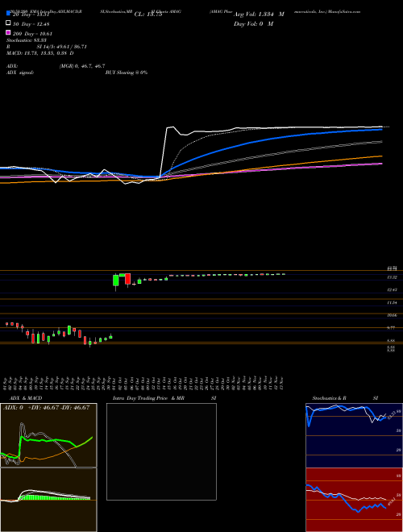403x532 pixels.
Task: Click the green ADX line in ADX panel
Action: 48,440
